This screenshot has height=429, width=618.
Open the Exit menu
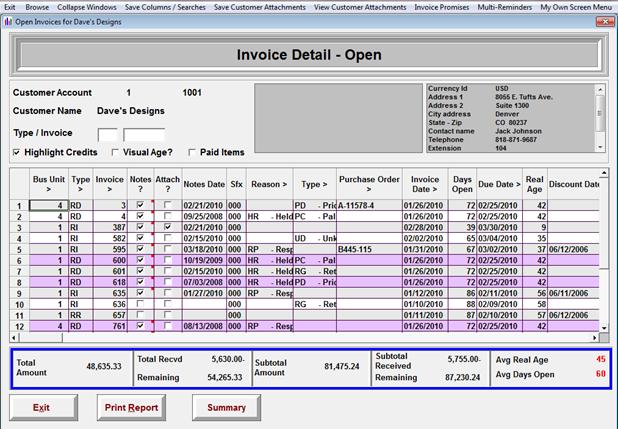(10, 7)
